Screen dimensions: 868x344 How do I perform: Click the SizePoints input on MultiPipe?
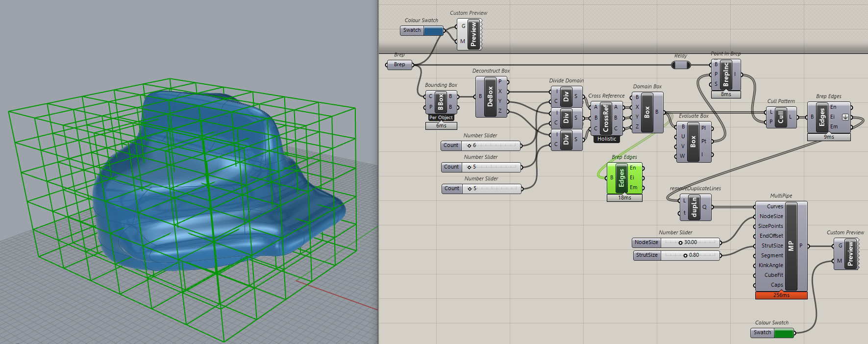tap(770, 226)
